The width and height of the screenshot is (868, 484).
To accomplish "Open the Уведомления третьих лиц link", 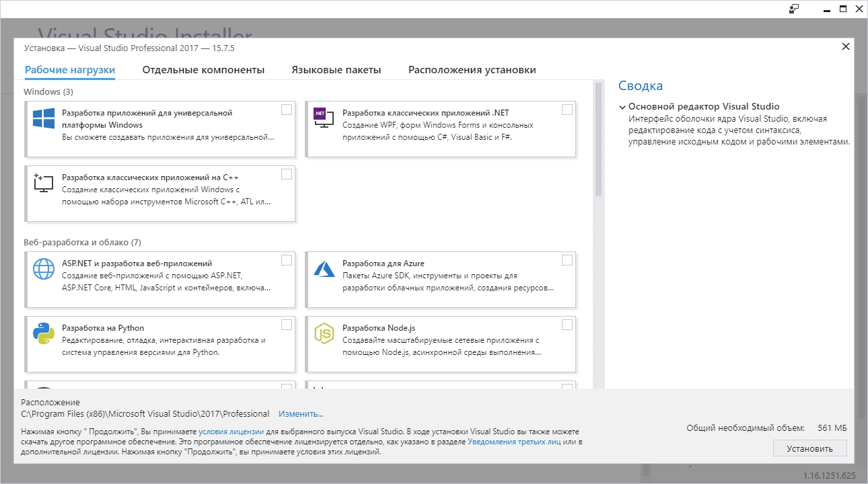I will pos(514,442).
